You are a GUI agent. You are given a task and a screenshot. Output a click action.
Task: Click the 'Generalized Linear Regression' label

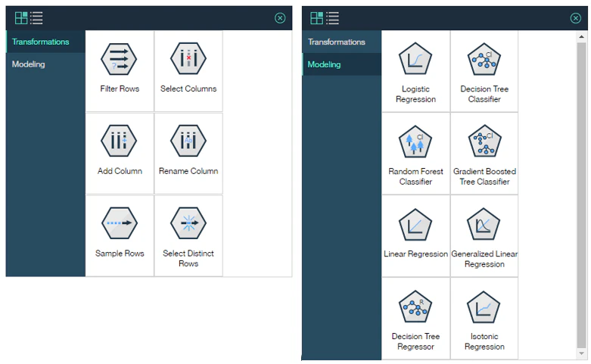point(484,259)
